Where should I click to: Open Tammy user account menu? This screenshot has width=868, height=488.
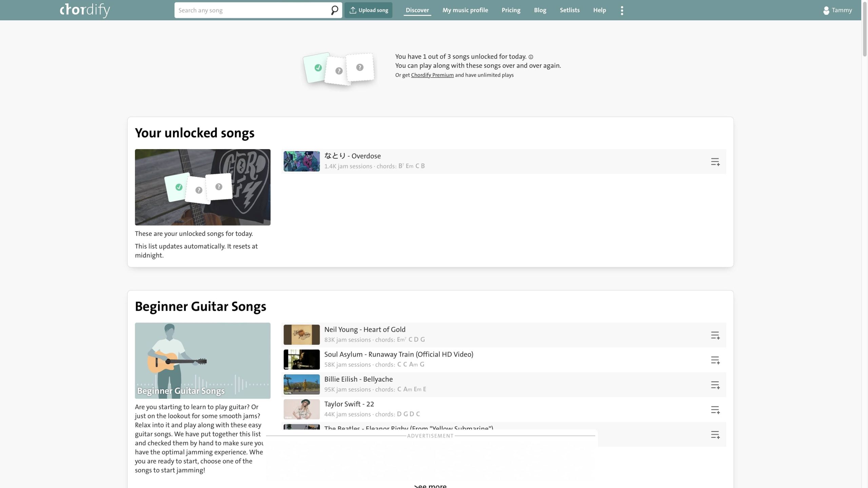[837, 10]
